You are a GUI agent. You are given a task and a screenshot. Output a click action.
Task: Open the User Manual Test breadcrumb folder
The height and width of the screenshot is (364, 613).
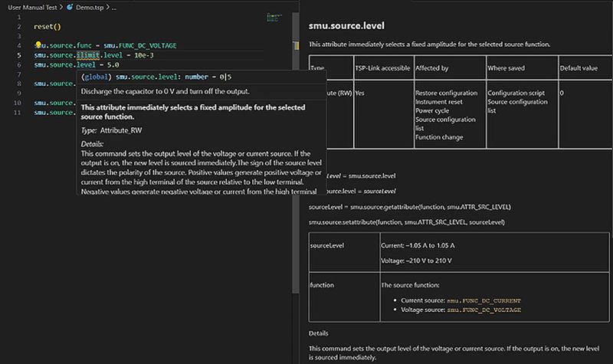[33, 6]
